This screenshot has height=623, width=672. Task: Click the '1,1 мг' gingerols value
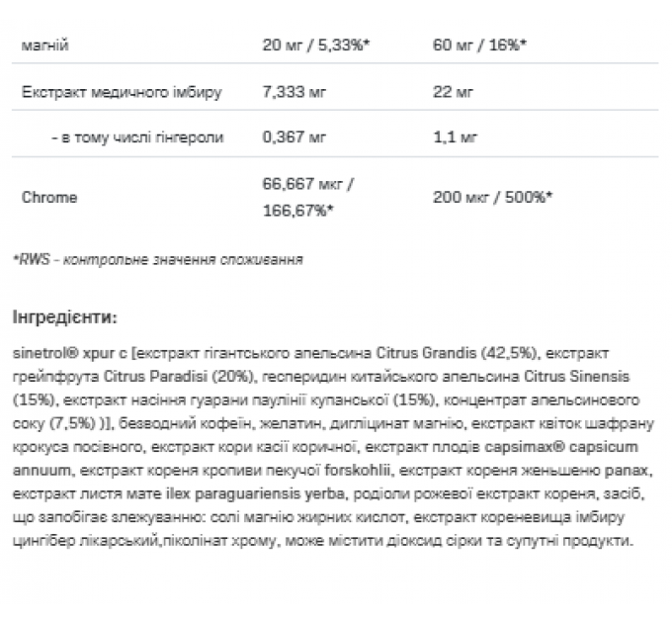pos(456,137)
